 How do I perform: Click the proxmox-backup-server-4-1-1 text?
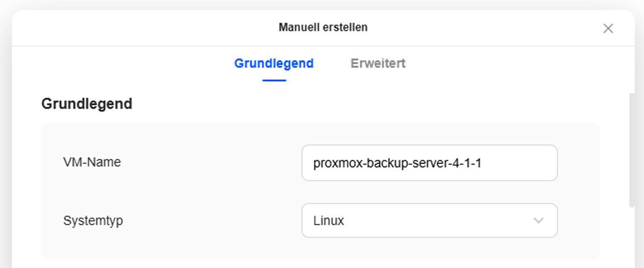pyautogui.click(x=397, y=163)
